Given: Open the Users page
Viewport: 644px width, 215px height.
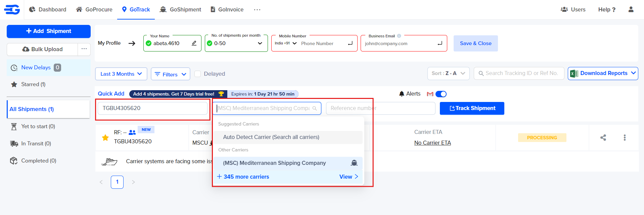Looking at the screenshot, I should [573, 9].
